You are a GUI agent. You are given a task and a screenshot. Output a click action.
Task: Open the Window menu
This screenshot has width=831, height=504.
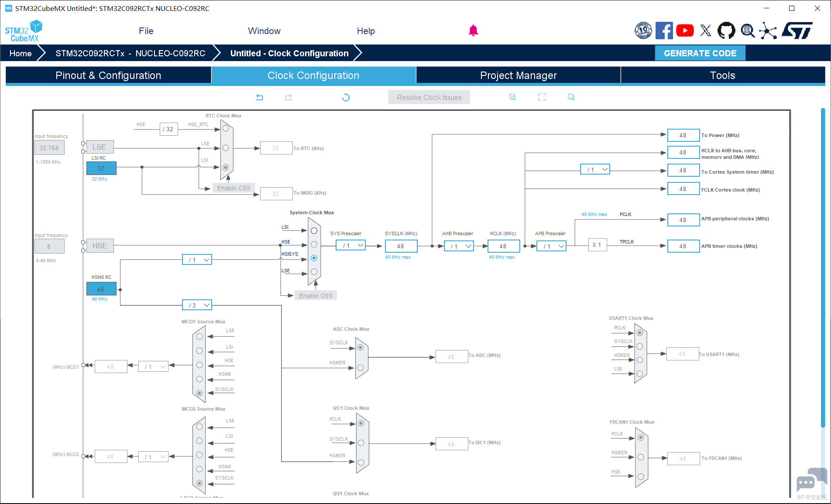264,31
